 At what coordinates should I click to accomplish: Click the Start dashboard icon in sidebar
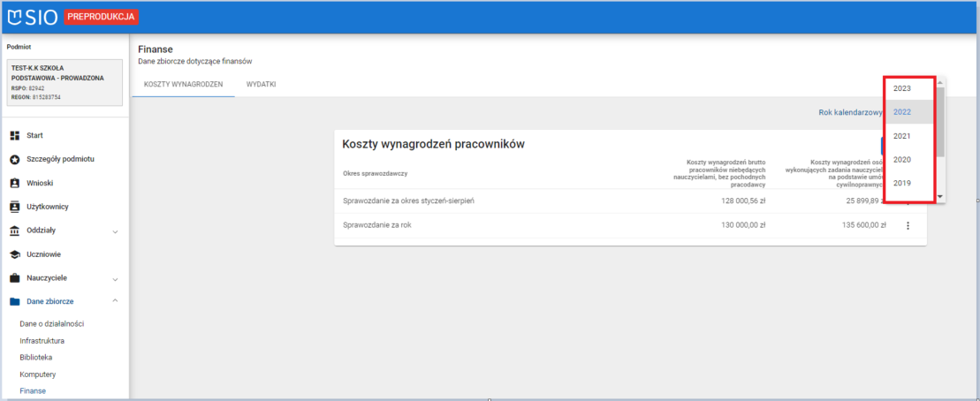(14, 135)
